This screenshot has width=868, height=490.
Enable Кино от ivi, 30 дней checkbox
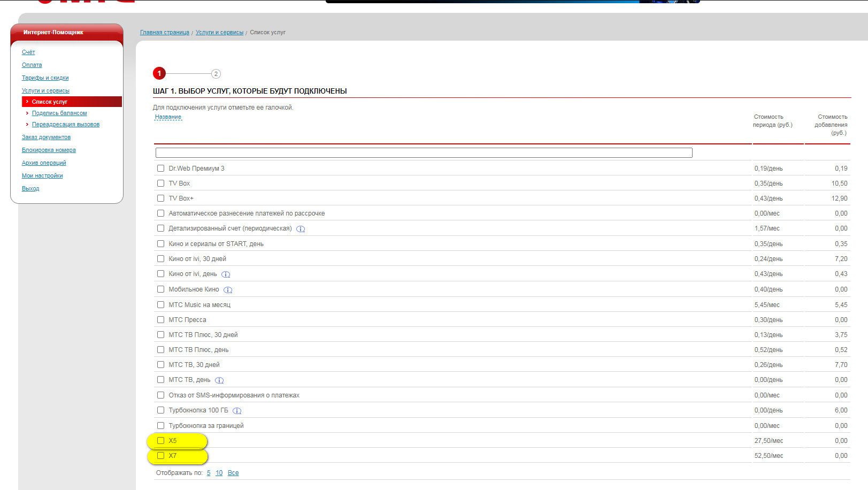pyautogui.click(x=160, y=258)
